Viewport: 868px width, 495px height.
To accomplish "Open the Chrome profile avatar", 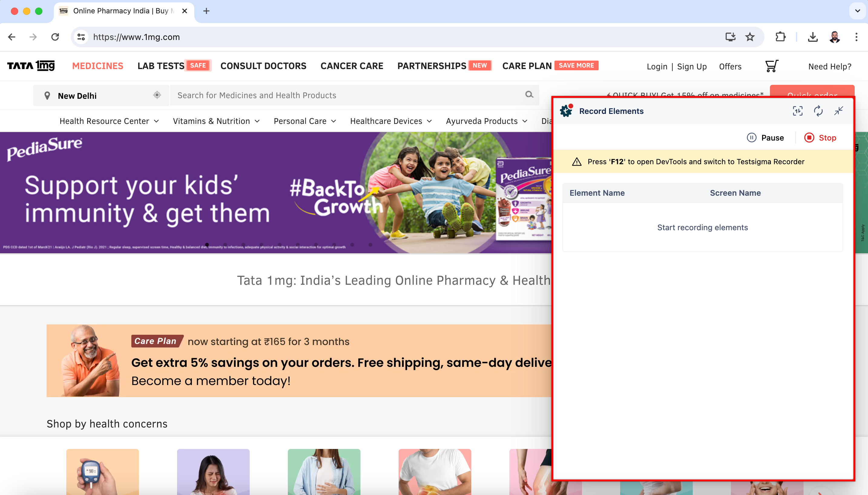I will point(834,37).
